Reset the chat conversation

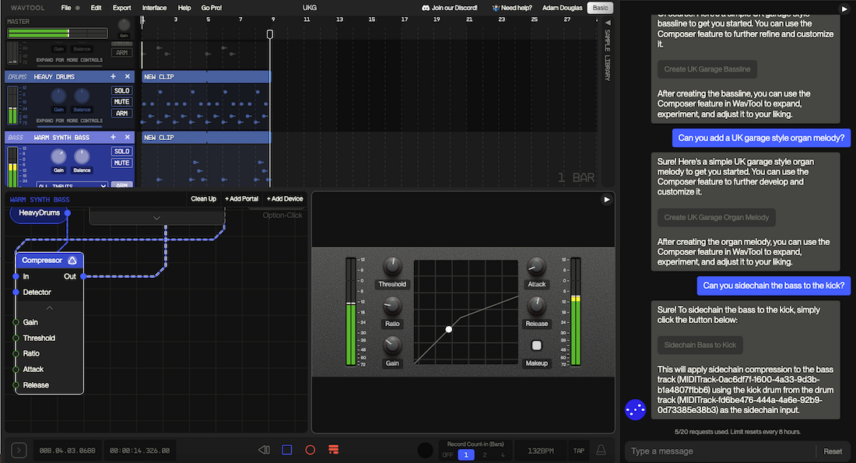[833, 451]
